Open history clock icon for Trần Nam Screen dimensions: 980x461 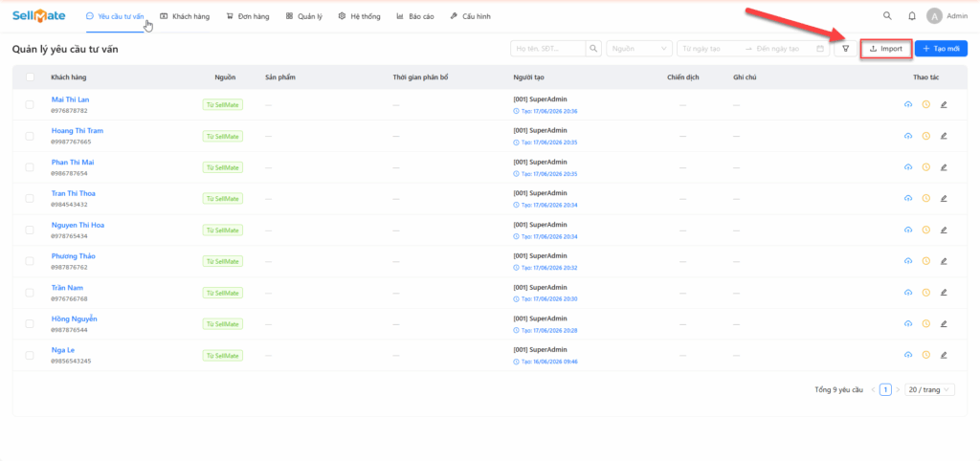pyautogui.click(x=926, y=293)
